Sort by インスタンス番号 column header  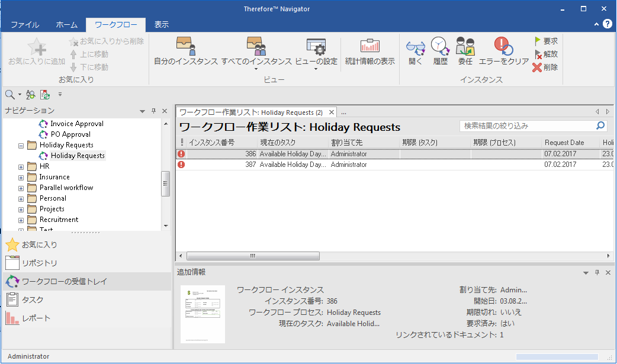click(x=221, y=143)
